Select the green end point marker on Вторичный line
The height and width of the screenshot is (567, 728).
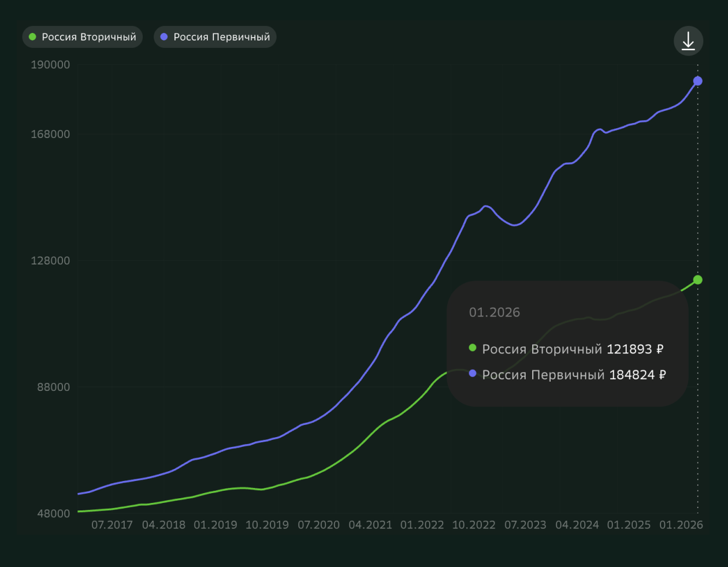[697, 280]
